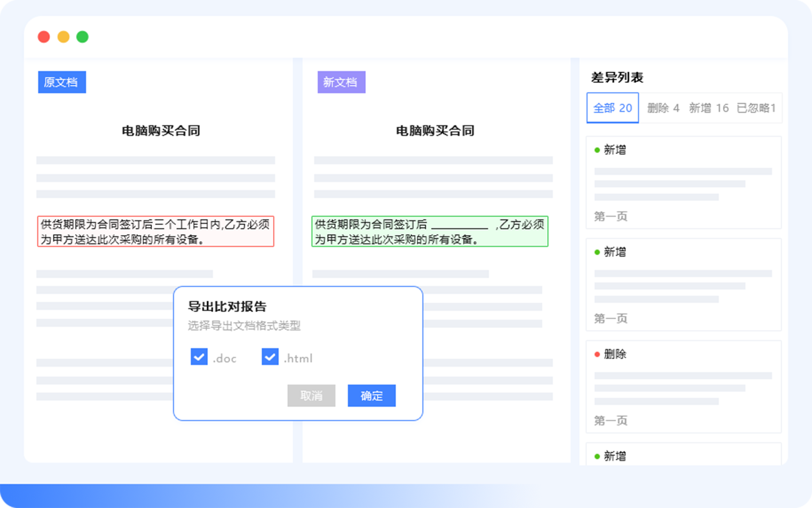Disable .doc format then keep .html selected
Viewport: 812px width, 508px height.
point(199,357)
